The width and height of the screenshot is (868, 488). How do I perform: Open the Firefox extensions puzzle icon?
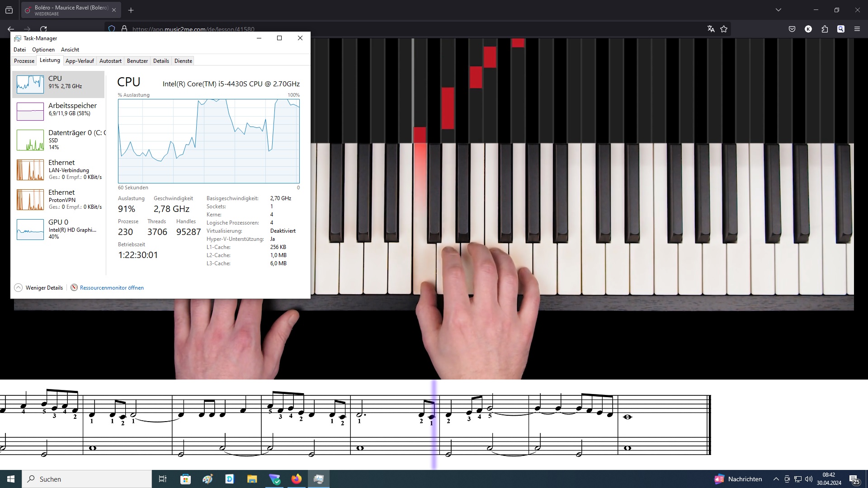click(825, 29)
